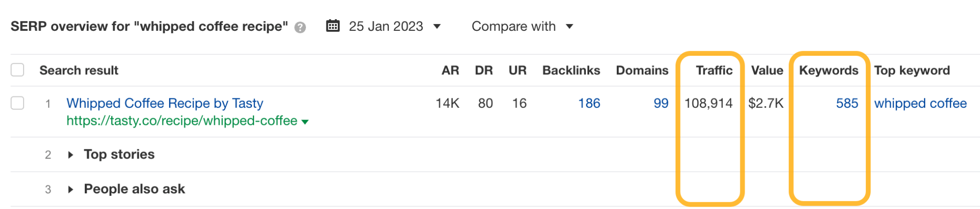Click the whipped coffee top keyword link
The image size is (980, 209).
click(920, 103)
